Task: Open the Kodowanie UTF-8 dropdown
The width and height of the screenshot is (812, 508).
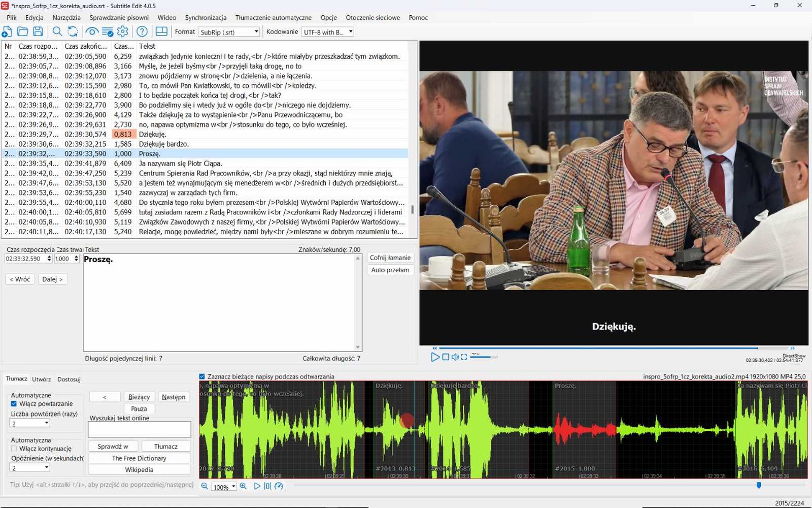Action: [327, 31]
